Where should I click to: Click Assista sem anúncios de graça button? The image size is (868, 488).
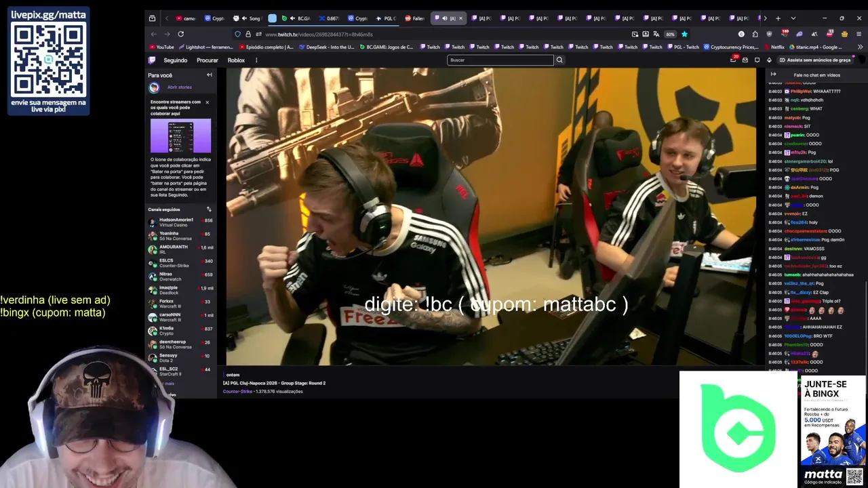click(814, 60)
